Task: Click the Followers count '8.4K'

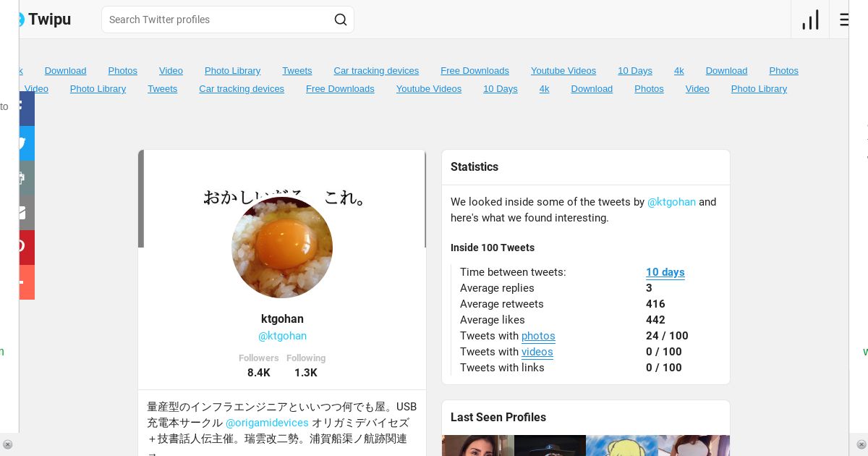Action: coord(259,373)
